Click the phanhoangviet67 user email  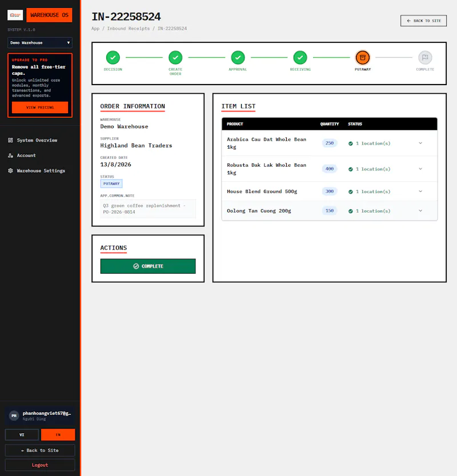click(x=47, y=413)
